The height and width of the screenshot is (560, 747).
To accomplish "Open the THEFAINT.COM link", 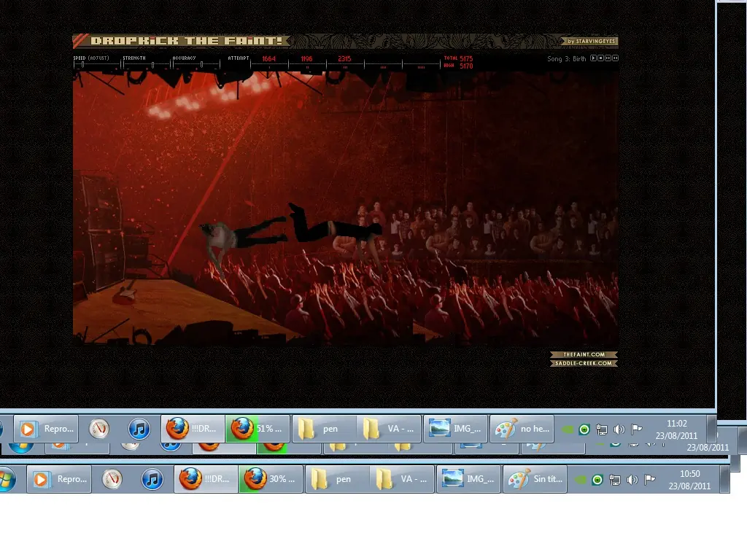I will [584, 354].
